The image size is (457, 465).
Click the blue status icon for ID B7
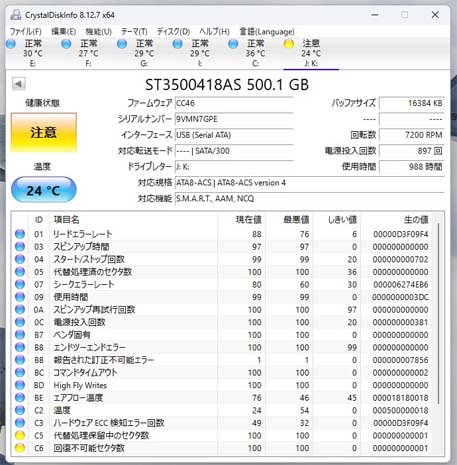click(20, 335)
